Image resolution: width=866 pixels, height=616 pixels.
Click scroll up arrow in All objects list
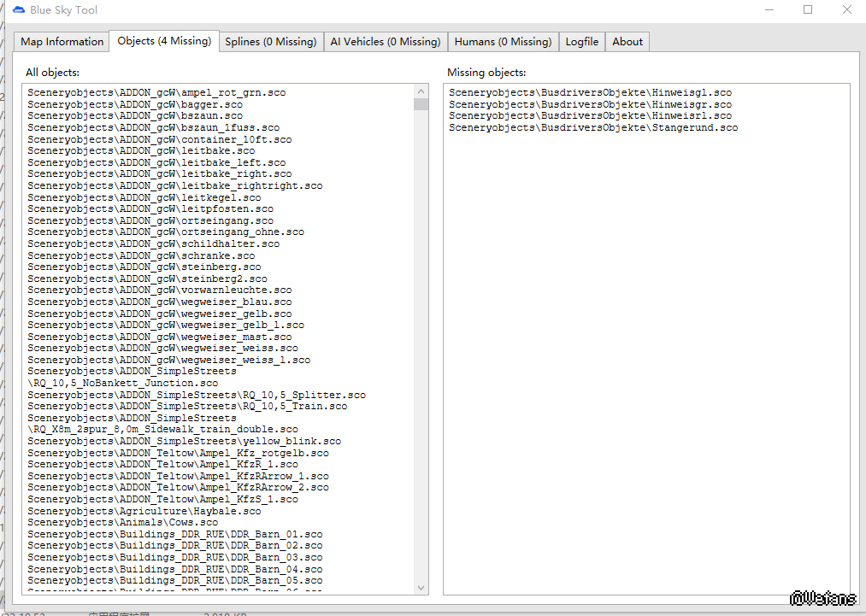click(421, 91)
